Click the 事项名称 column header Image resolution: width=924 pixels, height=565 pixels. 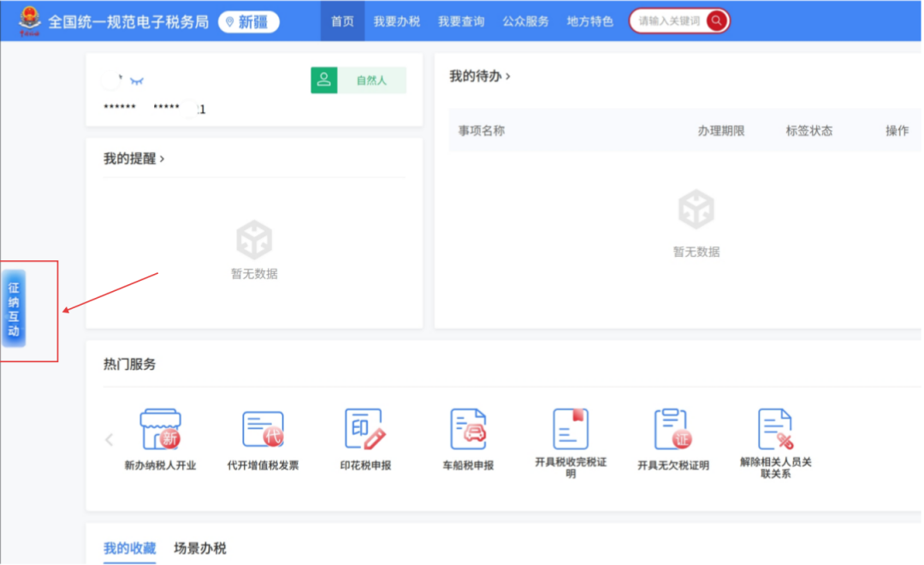click(482, 131)
